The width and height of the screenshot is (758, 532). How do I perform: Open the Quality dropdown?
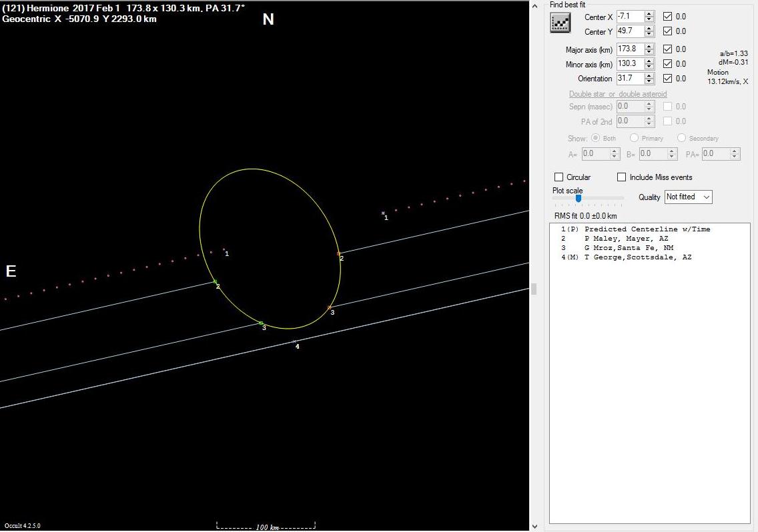point(688,197)
